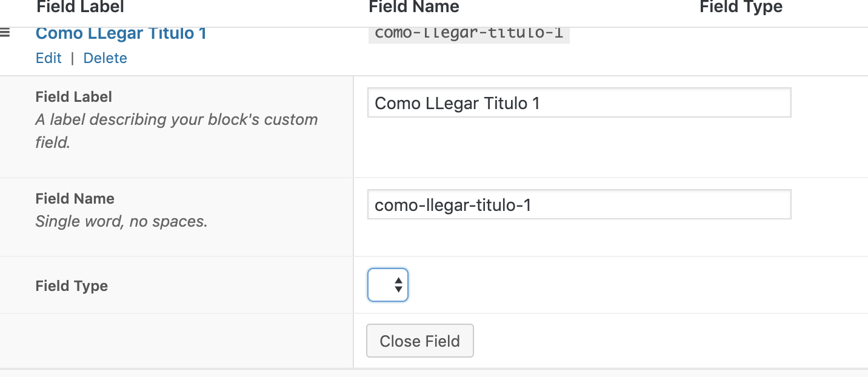Click the Delete link to remove the field

click(x=105, y=58)
